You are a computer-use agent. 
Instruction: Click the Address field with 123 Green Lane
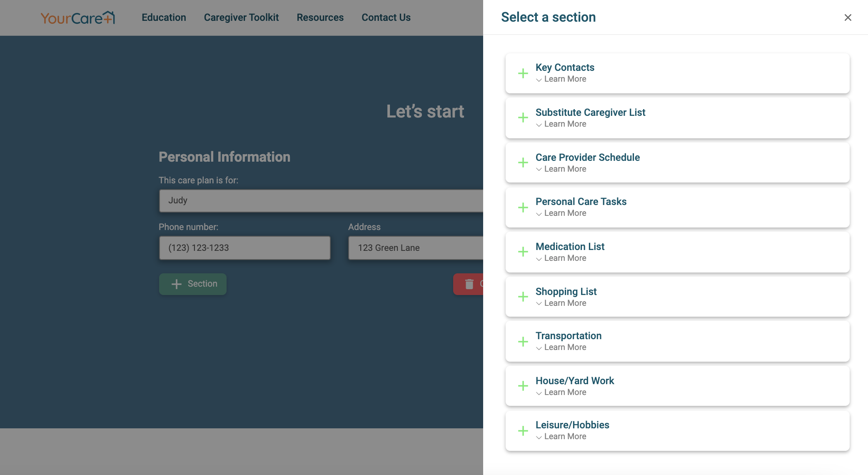tap(416, 248)
